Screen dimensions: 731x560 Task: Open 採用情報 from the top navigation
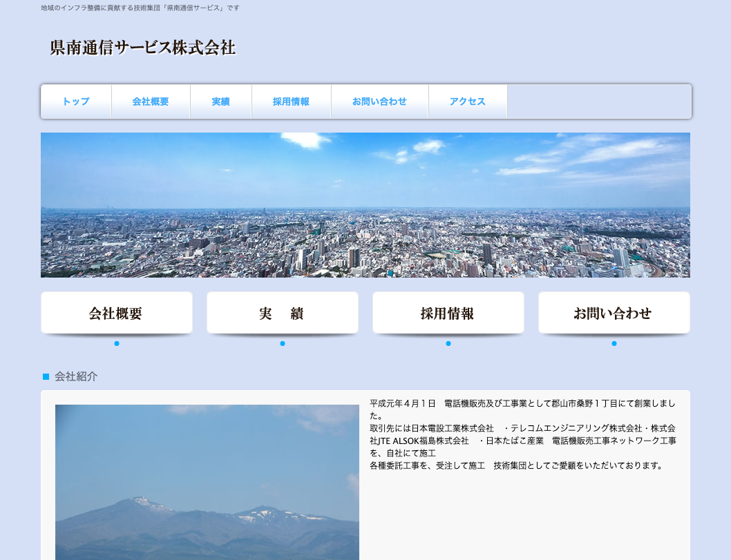(292, 102)
